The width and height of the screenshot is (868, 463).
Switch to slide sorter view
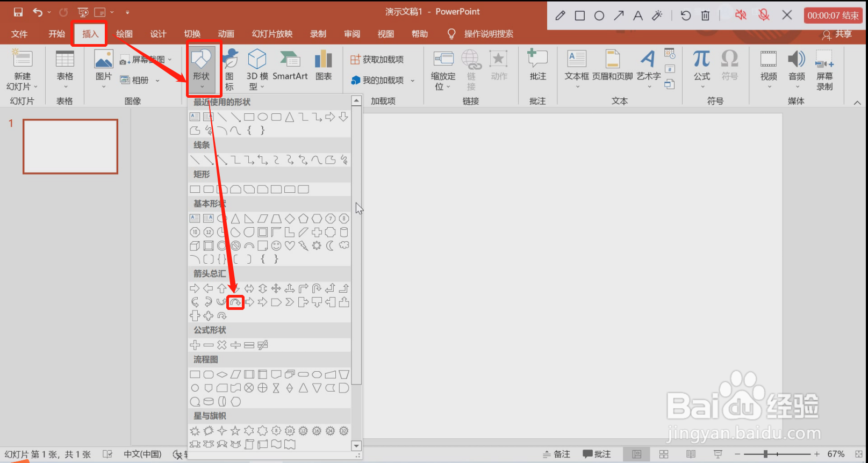pyautogui.click(x=664, y=454)
